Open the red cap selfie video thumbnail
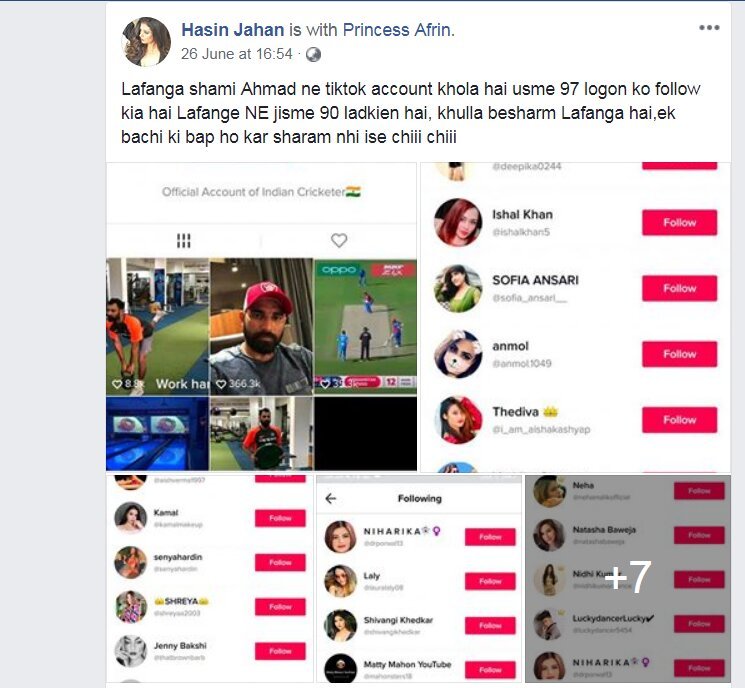The height and width of the screenshot is (688, 745). pos(261,326)
